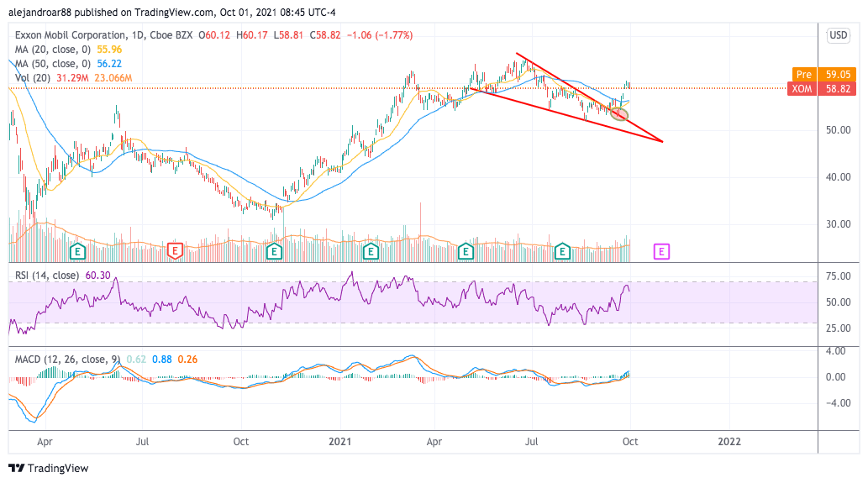
Task: Click the Exxon Mobil Corporation symbol title
Action: 71,34
